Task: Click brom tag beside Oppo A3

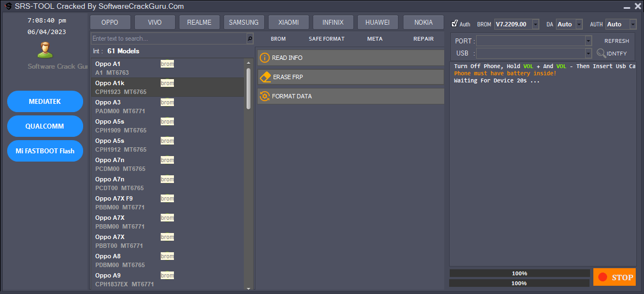Action: (x=167, y=103)
